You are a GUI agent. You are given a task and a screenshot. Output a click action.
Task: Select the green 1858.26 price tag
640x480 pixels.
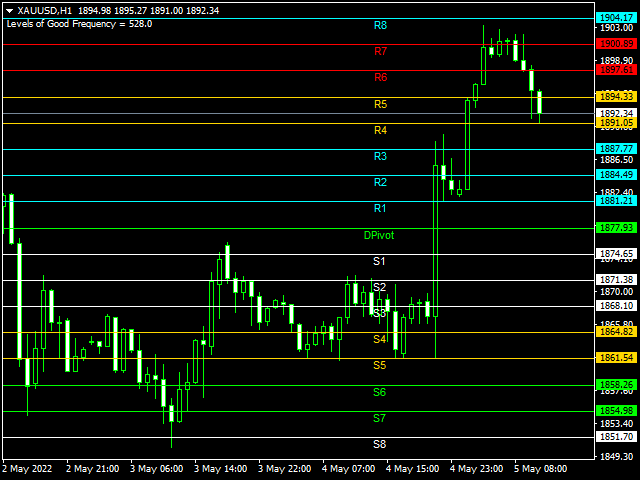pyautogui.click(x=616, y=385)
